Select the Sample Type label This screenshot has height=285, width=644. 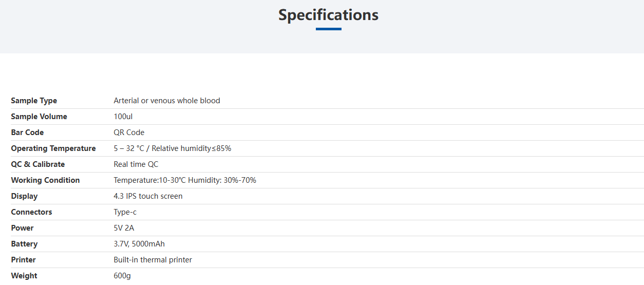pyautogui.click(x=34, y=101)
